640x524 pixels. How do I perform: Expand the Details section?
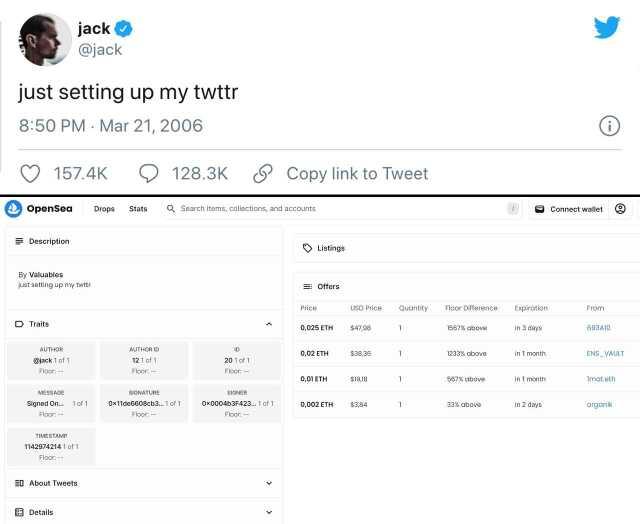click(x=269, y=512)
